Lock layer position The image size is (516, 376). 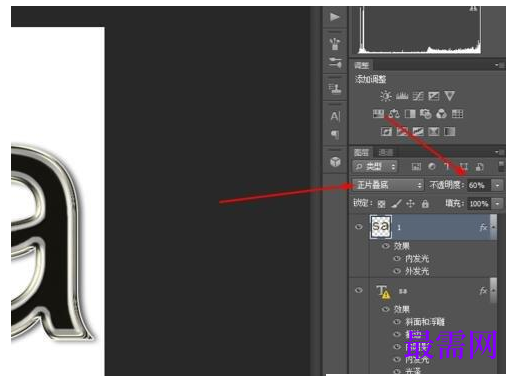tap(410, 203)
